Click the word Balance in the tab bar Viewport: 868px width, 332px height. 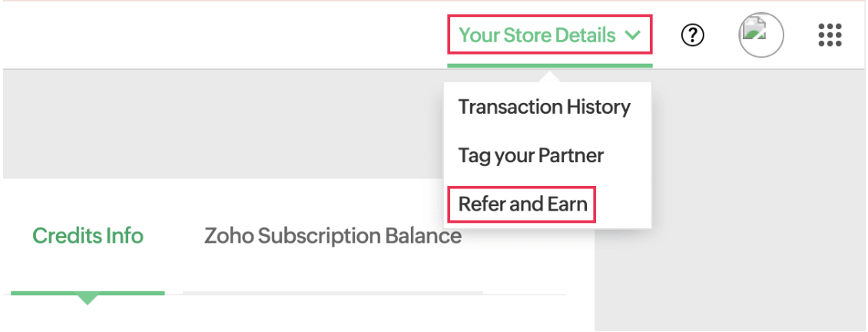click(426, 236)
